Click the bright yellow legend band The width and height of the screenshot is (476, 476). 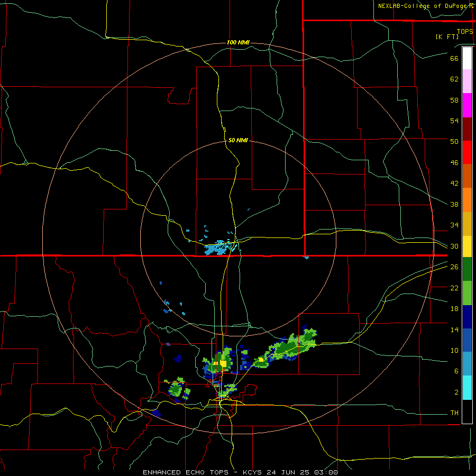click(x=467, y=246)
